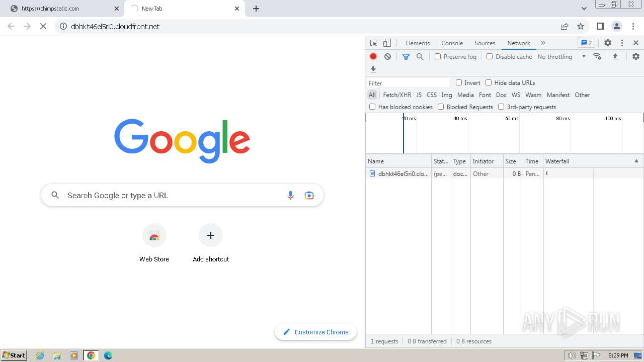Open the 2 issues badge
The image size is (644, 362).
586,43
